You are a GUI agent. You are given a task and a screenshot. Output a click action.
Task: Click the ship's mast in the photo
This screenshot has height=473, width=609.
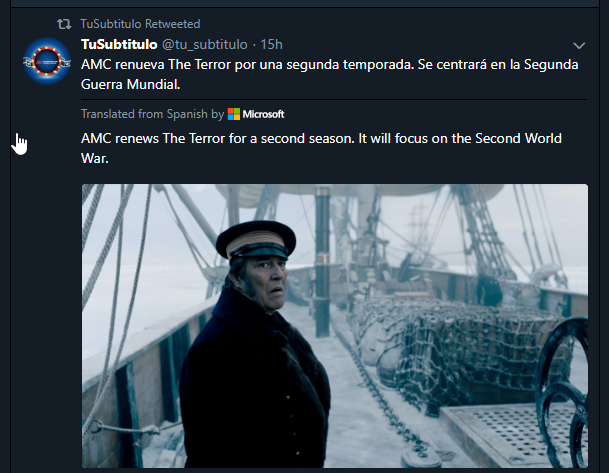(x=322, y=262)
